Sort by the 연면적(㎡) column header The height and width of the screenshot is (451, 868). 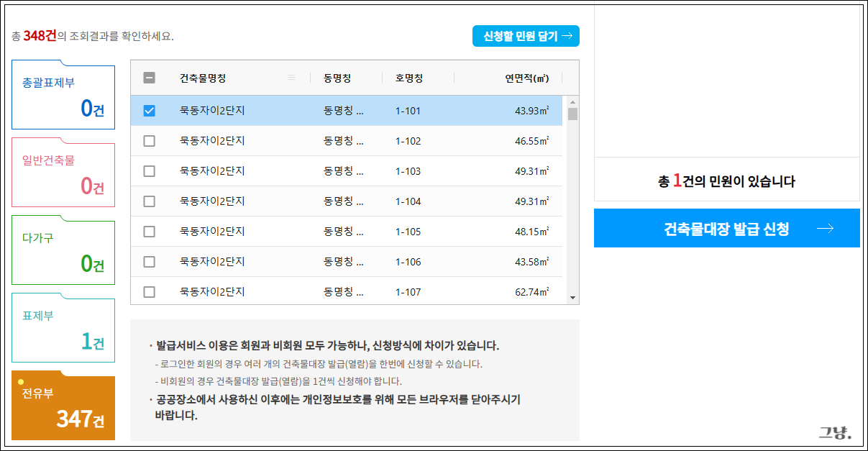pyautogui.click(x=526, y=78)
